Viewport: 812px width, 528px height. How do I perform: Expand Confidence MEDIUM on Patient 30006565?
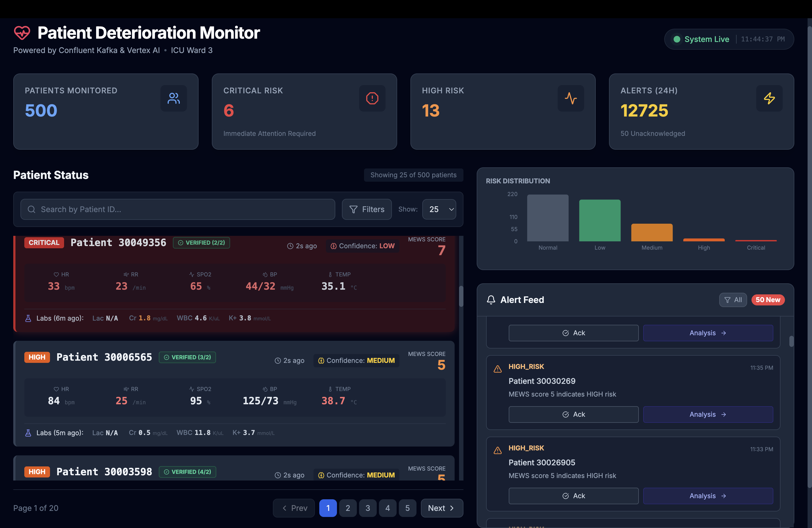(x=356, y=361)
